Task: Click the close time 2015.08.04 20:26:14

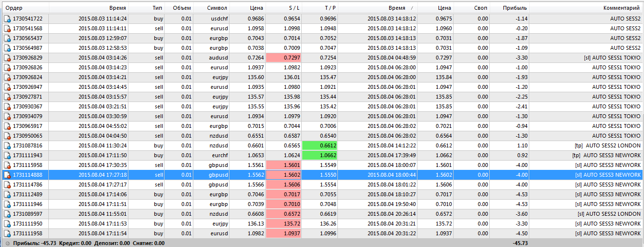Action: [392, 214]
